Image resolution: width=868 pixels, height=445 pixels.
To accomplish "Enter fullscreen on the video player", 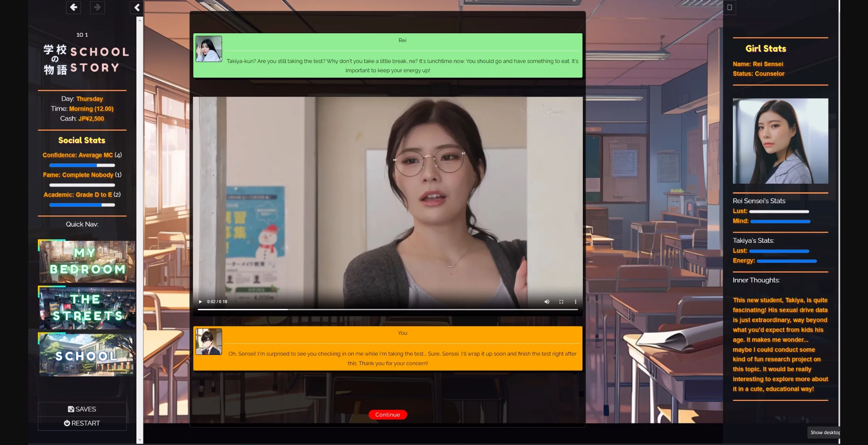I will click(x=561, y=302).
